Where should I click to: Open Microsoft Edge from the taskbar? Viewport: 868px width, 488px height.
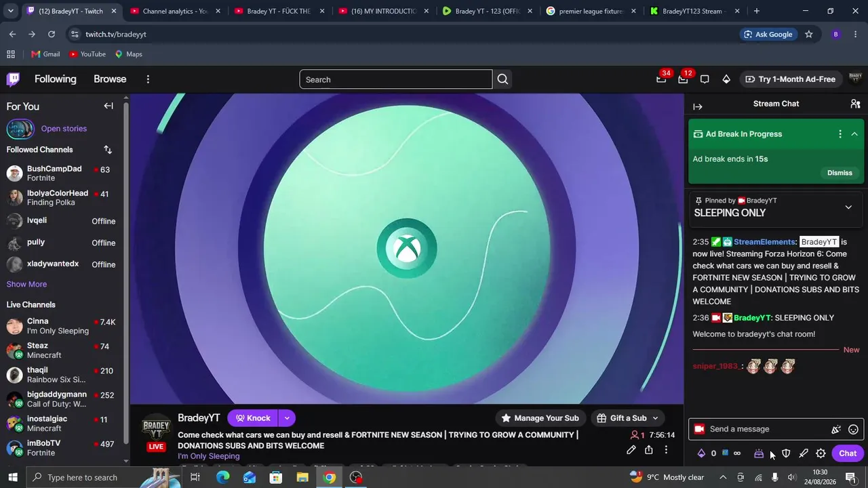pos(222,477)
